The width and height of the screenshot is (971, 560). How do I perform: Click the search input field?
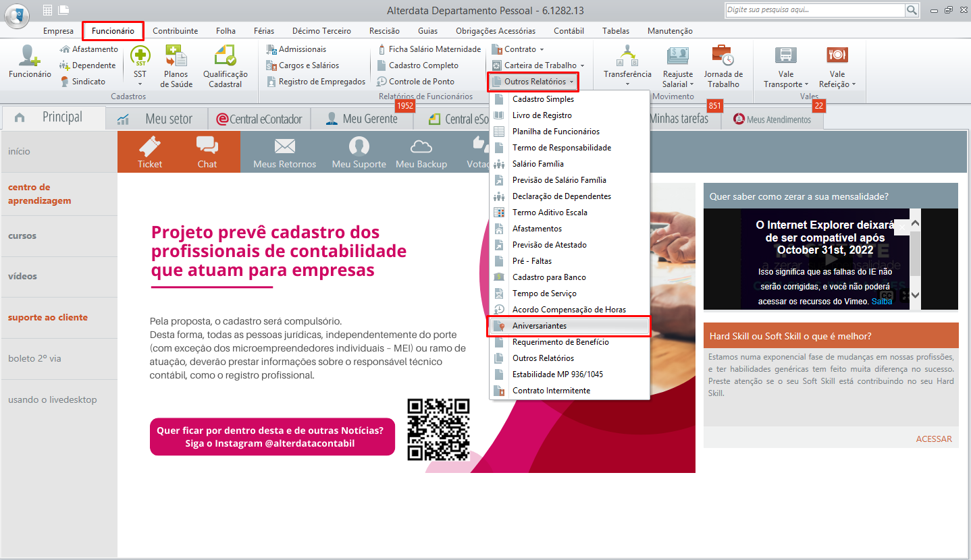tap(815, 10)
